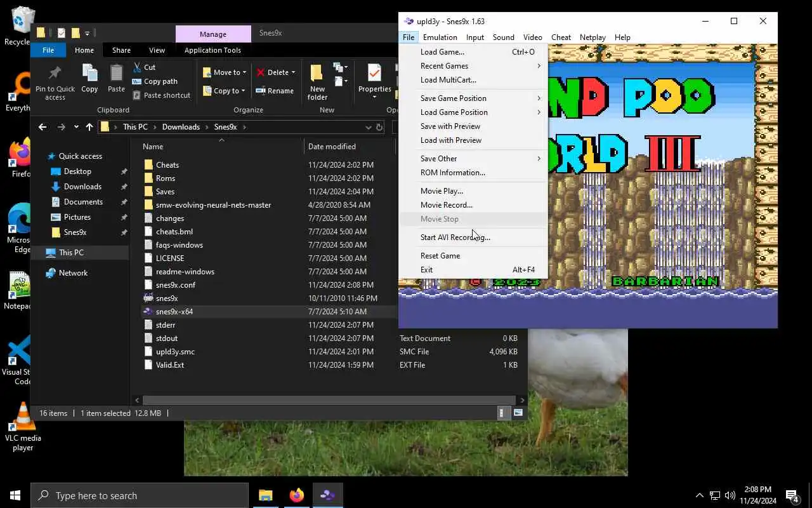Viewport: 812px width, 508px height.
Task: Go back with Explorer back arrow
Action: [x=43, y=127]
